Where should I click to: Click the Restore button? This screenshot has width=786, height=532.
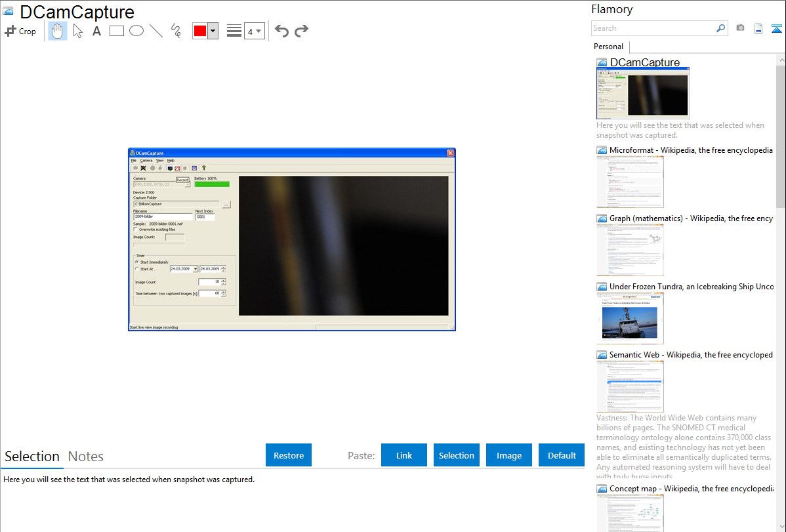pyautogui.click(x=289, y=455)
